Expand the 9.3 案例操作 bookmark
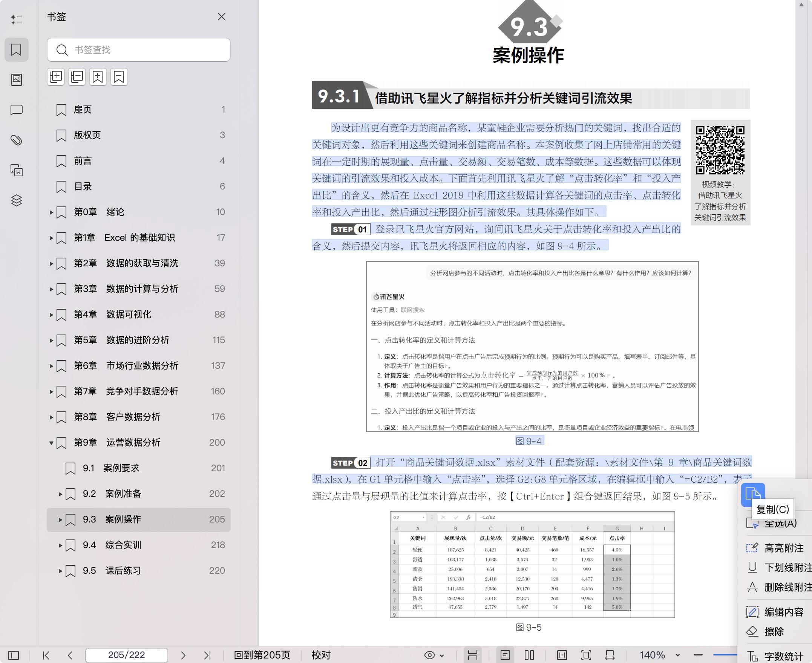This screenshot has height=663, width=812. coord(60,519)
